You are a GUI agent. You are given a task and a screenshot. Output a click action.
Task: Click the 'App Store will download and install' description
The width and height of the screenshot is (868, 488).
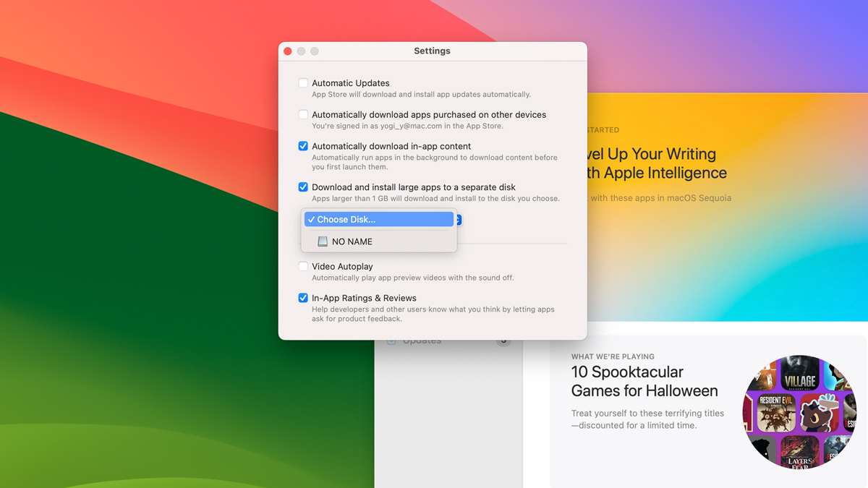pyautogui.click(x=421, y=94)
